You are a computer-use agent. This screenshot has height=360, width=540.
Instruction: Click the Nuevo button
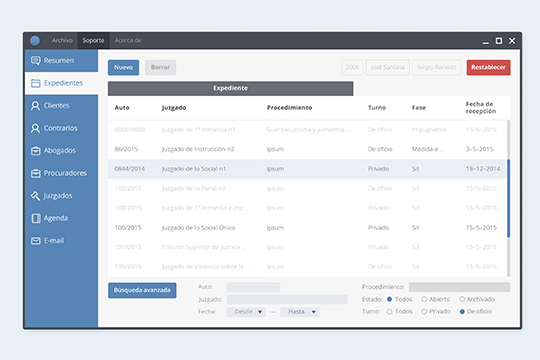pyautogui.click(x=123, y=67)
